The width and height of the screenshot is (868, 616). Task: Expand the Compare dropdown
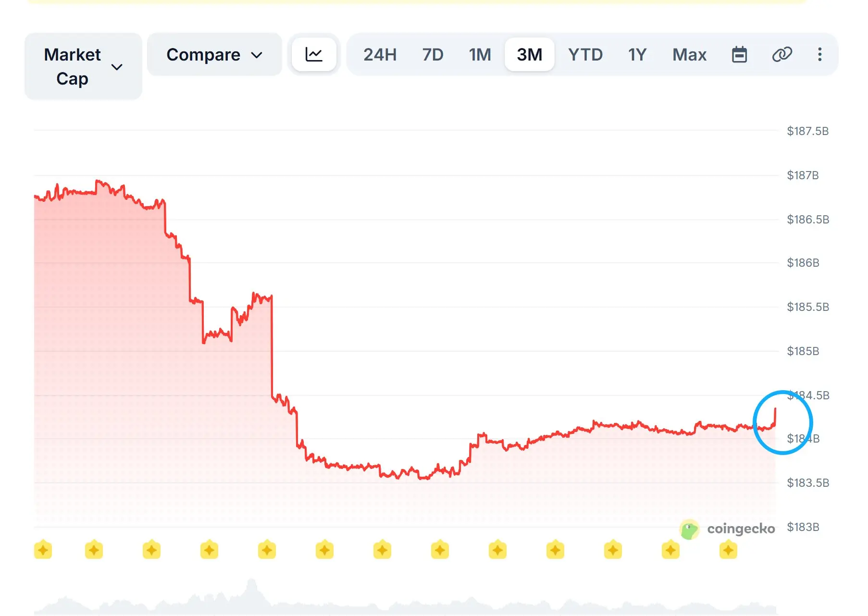[x=214, y=54]
